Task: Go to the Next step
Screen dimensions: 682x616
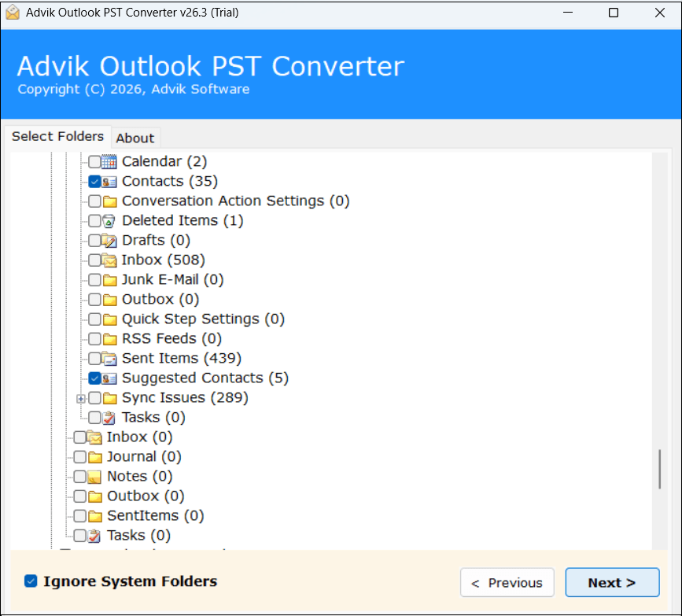Action: pos(612,582)
